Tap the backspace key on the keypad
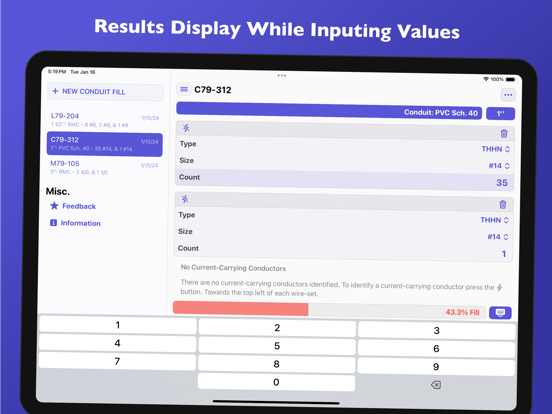Image resolution: width=552 pixels, height=414 pixels. 435,385
